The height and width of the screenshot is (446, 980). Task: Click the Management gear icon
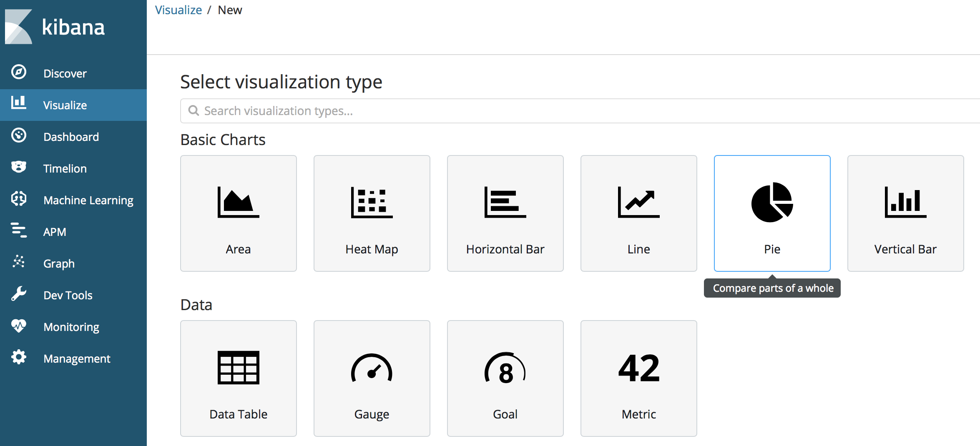pyautogui.click(x=19, y=357)
